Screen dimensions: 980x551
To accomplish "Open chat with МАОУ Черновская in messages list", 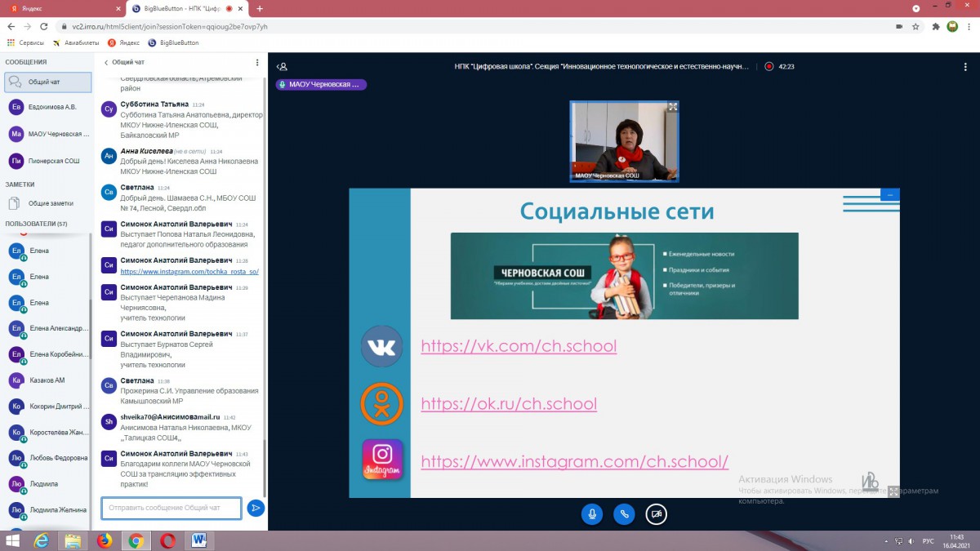I will pos(48,134).
